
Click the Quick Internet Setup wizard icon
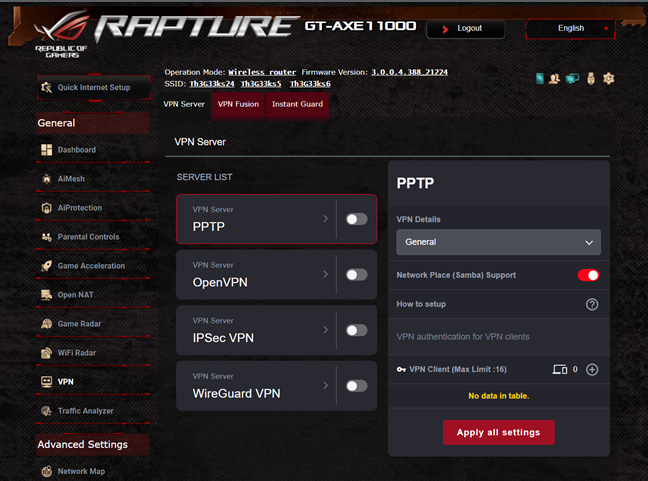click(46, 87)
